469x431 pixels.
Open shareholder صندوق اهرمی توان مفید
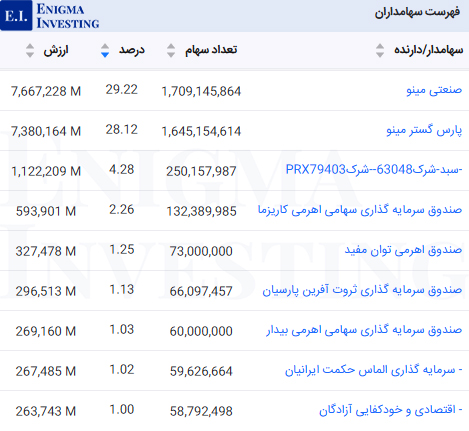click(403, 250)
